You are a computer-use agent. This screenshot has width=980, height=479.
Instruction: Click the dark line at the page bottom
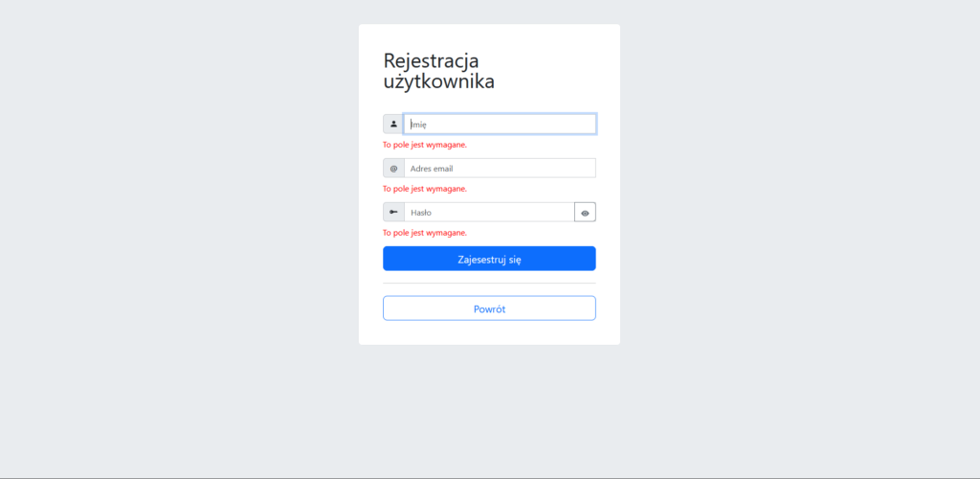coord(489,477)
